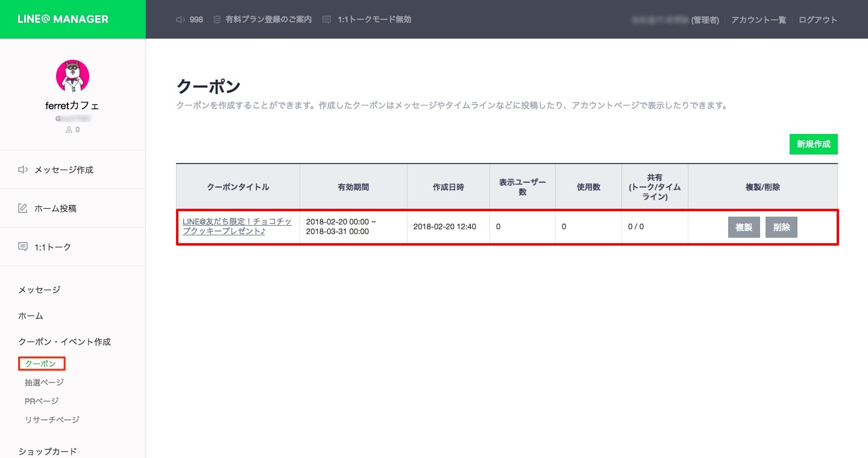Click ログアウト in the top bar
This screenshot has height=458, width=868.
pos(818,19)
